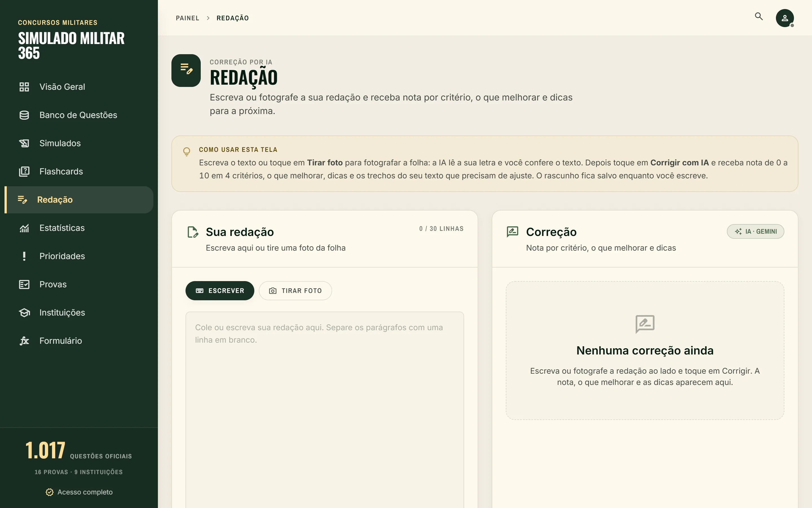Click the large green Redação header icon

click(186, 71)
